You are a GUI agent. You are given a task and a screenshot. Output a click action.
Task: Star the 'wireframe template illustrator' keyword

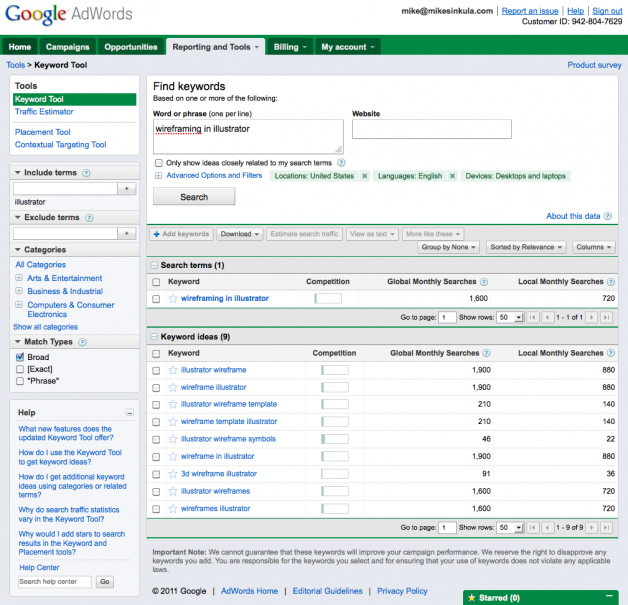click(173, 422)
